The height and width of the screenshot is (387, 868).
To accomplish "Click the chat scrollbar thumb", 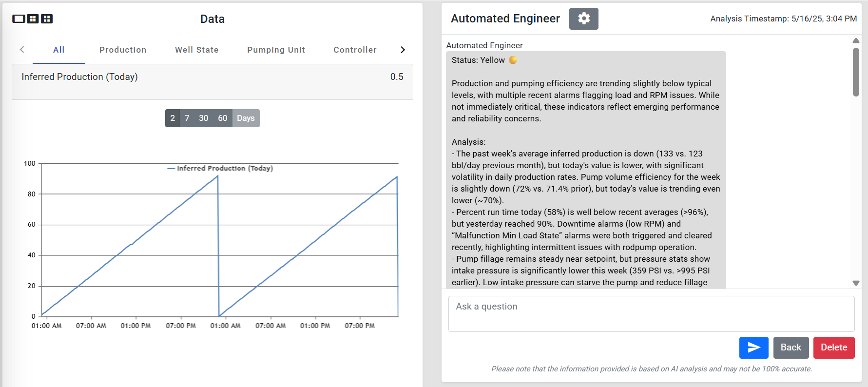I will coord(856,72).
